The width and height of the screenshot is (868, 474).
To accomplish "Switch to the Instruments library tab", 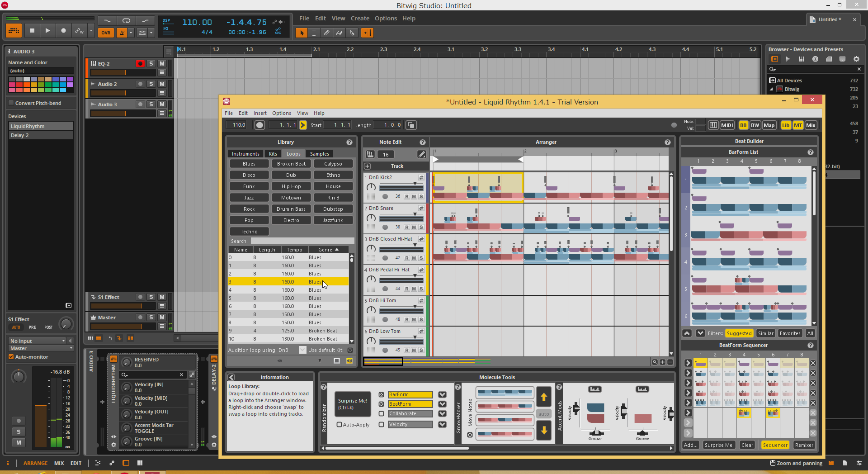I will tap(245, 154).
